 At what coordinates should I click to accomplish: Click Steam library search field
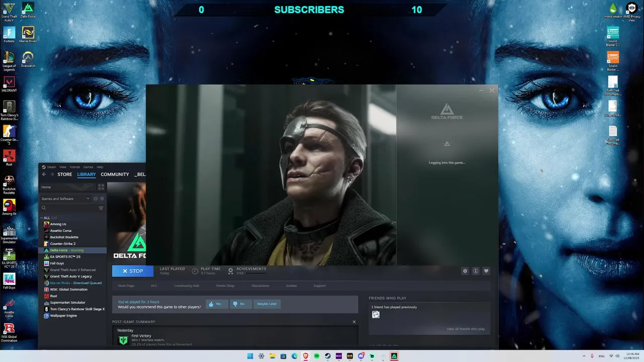(x=68, y=208)
